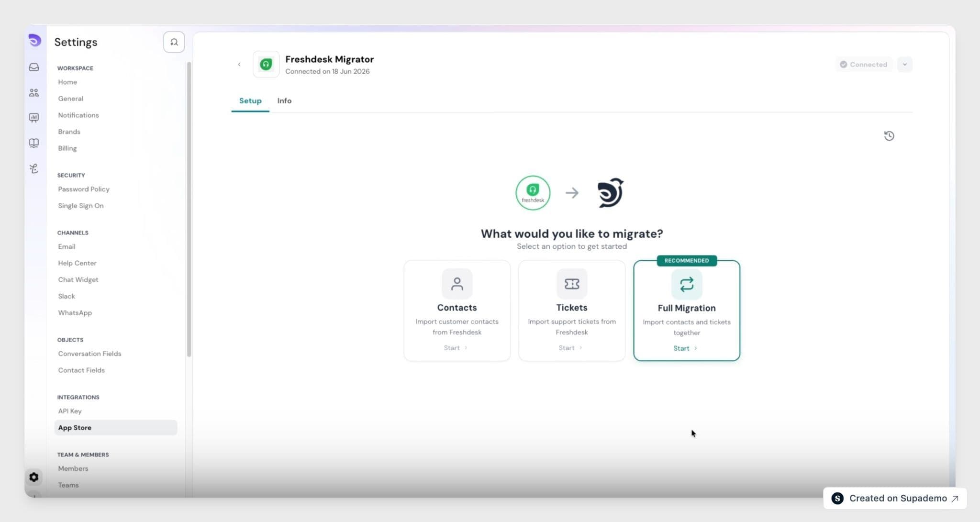Click the destination bird logo
980x522 pixels.
[x=611, y=193]
